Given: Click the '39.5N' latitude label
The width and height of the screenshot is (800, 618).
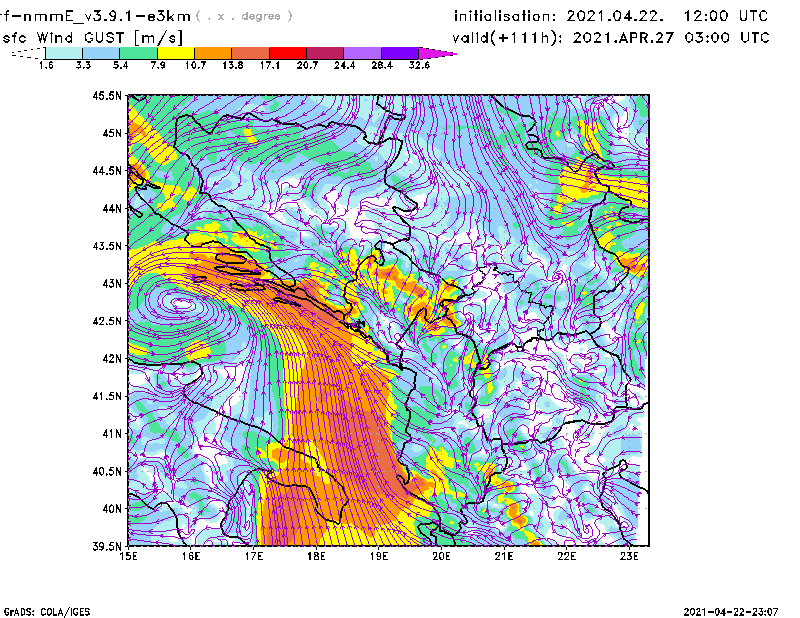Looking at the screenshot, I should (x=107, y=546).
